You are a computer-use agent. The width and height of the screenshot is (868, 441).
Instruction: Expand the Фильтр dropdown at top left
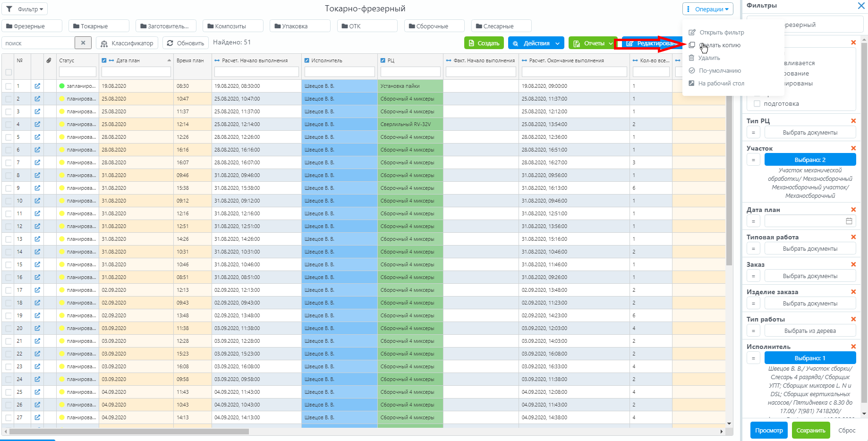coord(26,9)
